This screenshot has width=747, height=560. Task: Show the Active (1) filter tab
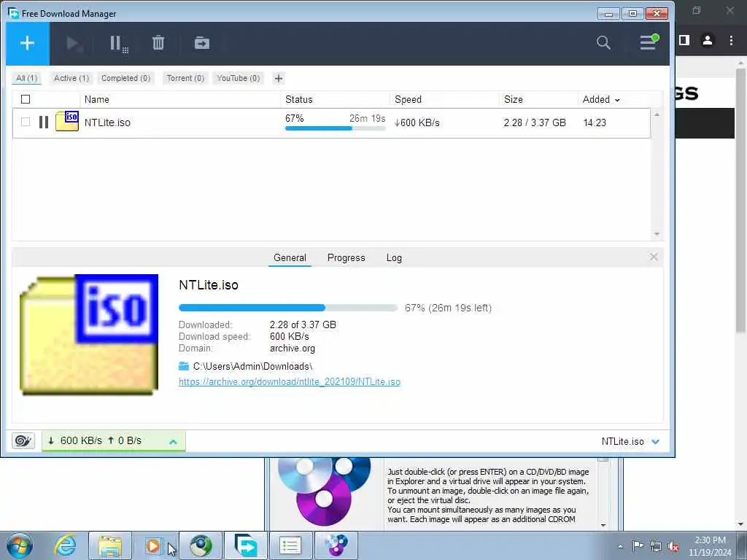[71, 78]
